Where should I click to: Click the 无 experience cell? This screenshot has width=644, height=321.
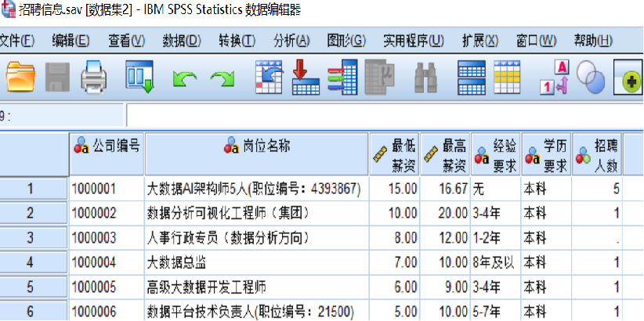(x=496, y=189)
